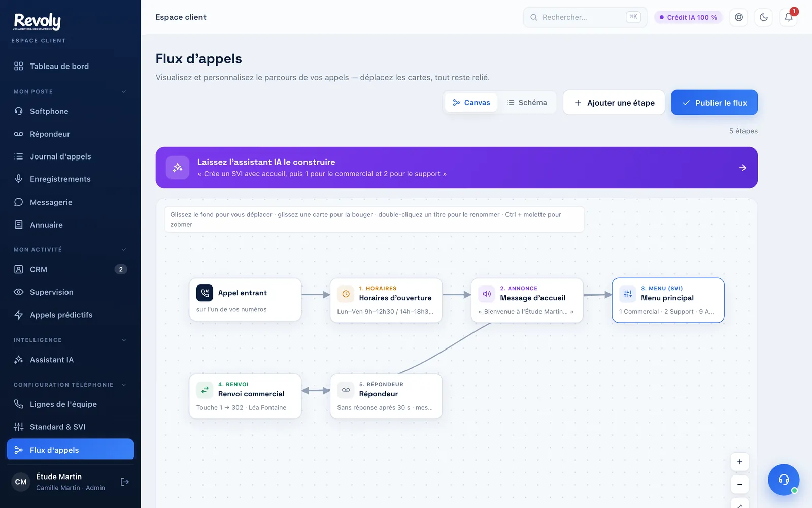Open the help lifebuoy icon in header

click(739, 17)
